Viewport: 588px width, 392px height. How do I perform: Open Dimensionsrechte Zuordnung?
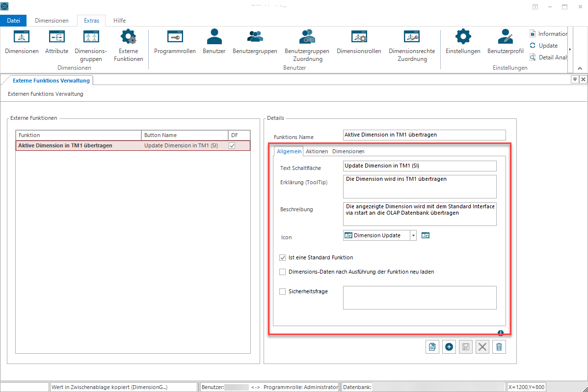pyautogui.click(x=412, y=46)
